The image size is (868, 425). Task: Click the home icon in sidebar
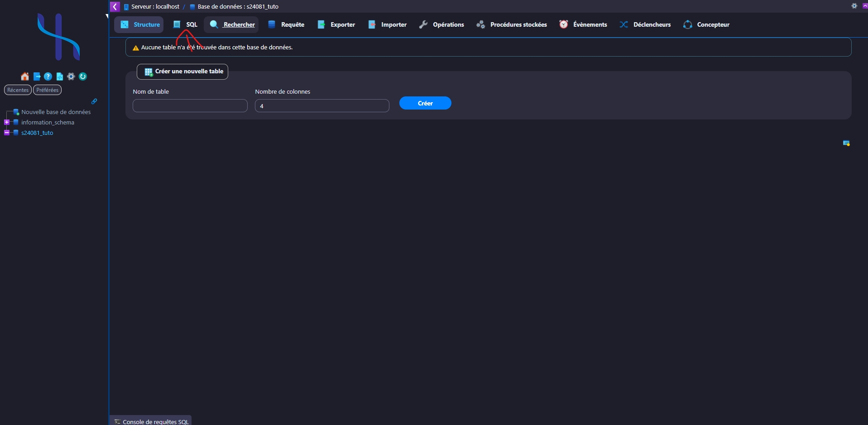tap(25, 76)
